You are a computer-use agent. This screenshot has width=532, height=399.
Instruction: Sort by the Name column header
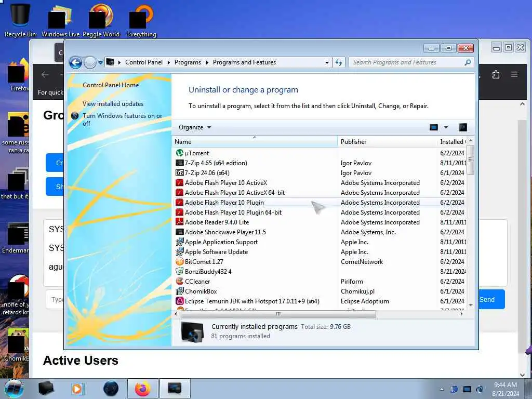pyautogui.click(x=255, y=142)
